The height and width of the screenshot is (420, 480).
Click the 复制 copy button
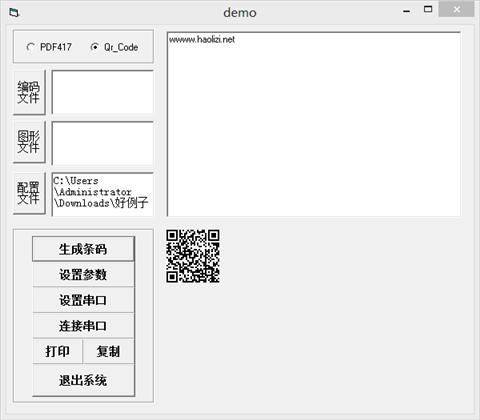(x=109, y=351)
